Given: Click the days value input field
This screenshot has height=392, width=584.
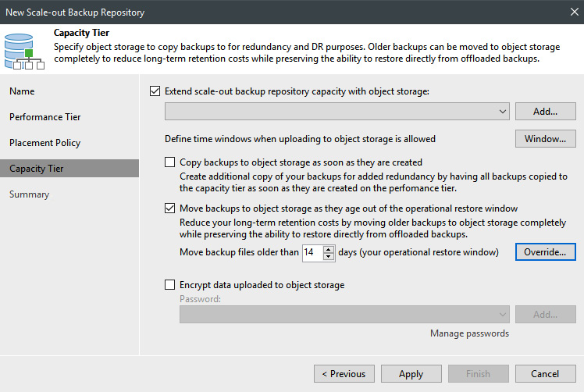Looking at the screenshot, I should pyautogui.click(x=312, y=252).
